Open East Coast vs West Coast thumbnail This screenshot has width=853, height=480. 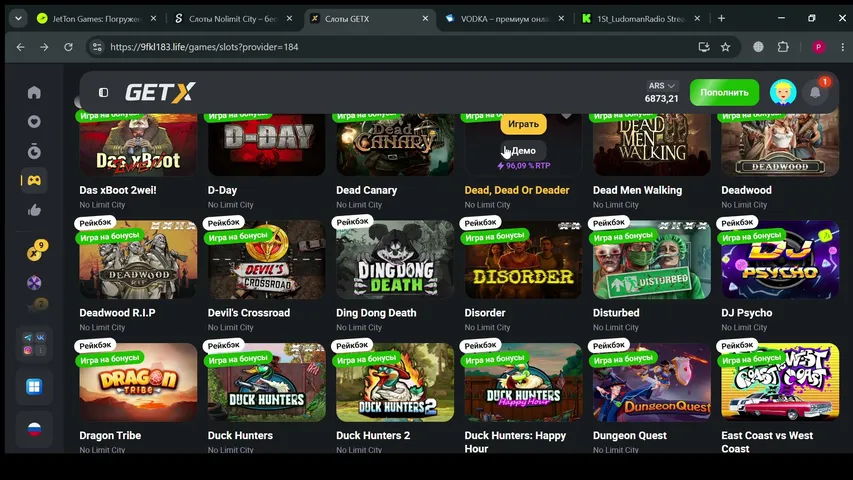pyautogui.click(x=780, y=382)
